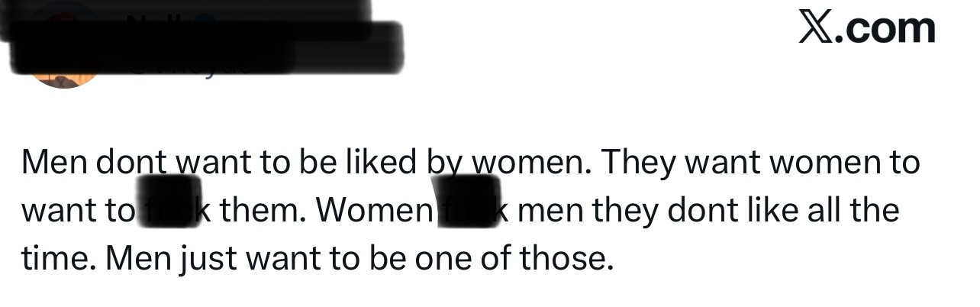The image size is (980, 307).
Task: Click the word "just" in last line
Action: pyautogui.click(x=207, y=258)
